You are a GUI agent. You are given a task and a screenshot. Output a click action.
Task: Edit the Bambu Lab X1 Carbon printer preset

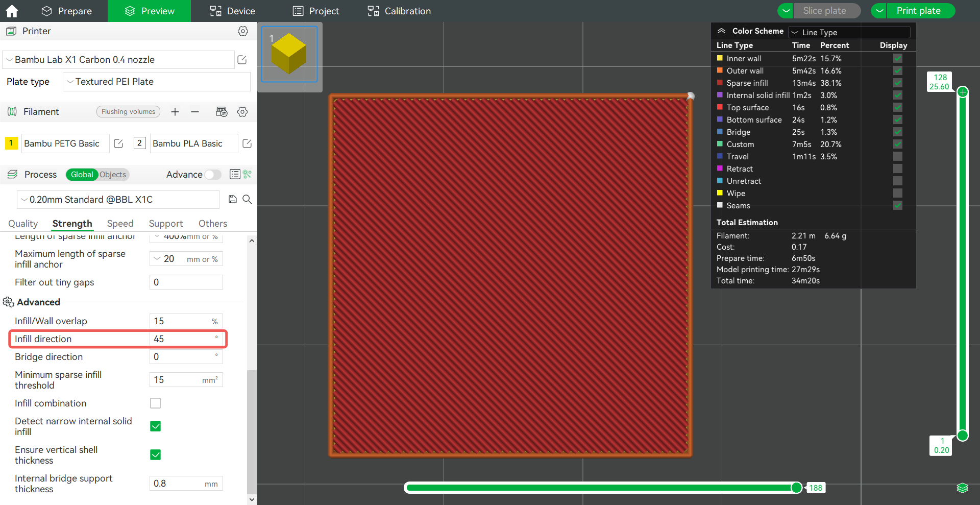[x=242, y=60]
